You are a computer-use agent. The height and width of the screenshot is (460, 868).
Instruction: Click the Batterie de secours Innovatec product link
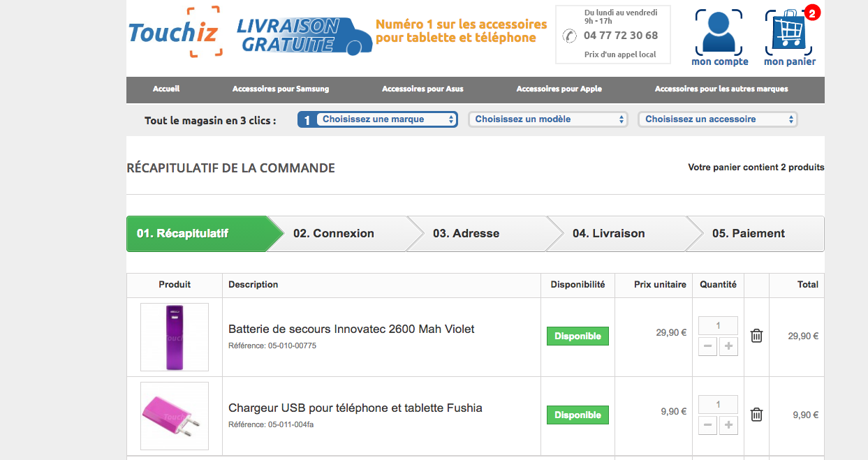351,329
